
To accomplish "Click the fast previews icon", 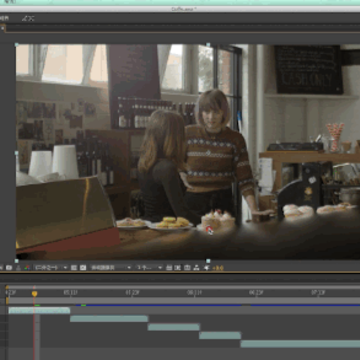I will 178,268.
